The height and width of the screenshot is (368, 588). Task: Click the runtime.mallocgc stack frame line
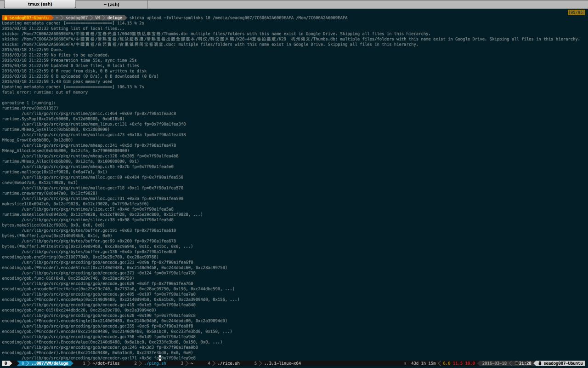pos(55,172)
